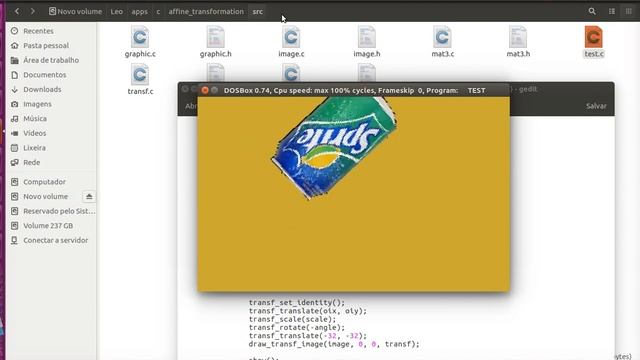Click the DOSBox title bar
640x360 pixels.
[353, 90]
